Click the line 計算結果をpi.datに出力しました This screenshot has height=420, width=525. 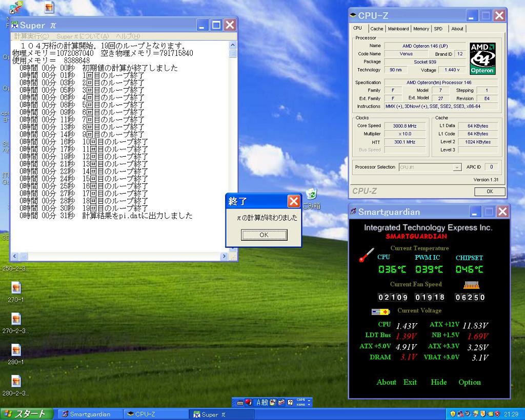click(137, 216)
